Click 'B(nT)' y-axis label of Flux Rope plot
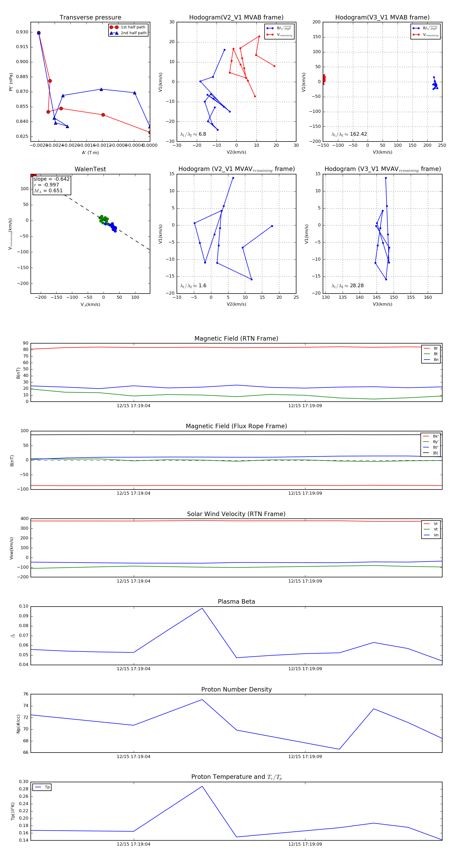473x868 pixels. pyautogui.click(x=12, y=461)
